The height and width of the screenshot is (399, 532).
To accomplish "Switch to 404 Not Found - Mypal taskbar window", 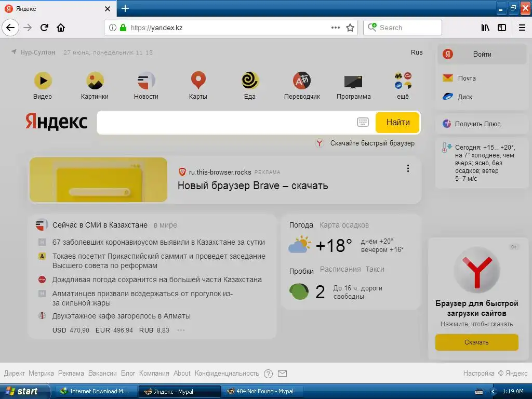I will (x=262, y=391).
